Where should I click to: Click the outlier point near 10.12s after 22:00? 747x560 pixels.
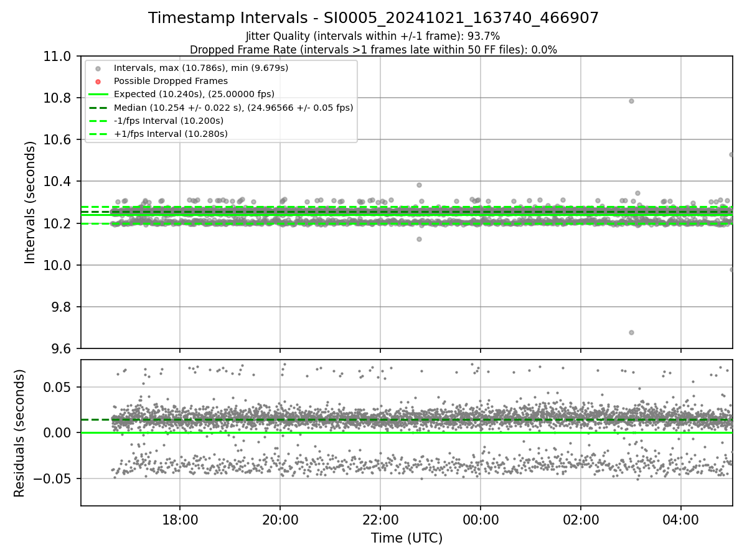pyautogui.click(x=419, y=239)
